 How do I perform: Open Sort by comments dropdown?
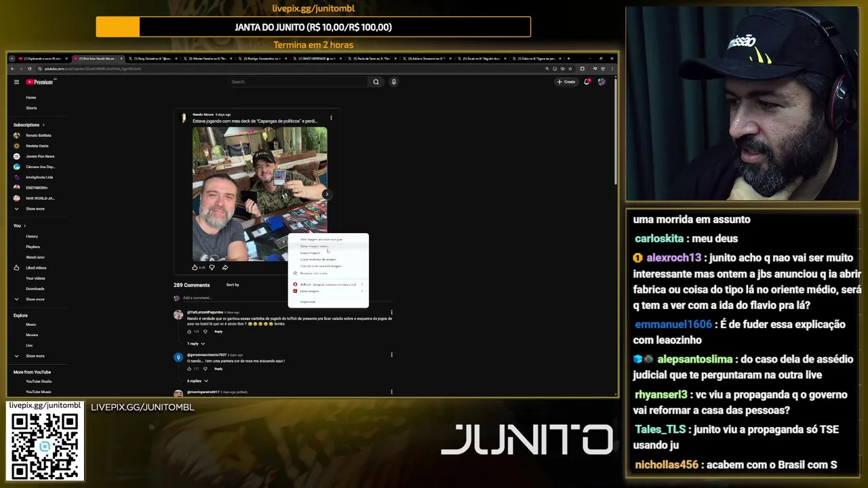pos(233,285)
